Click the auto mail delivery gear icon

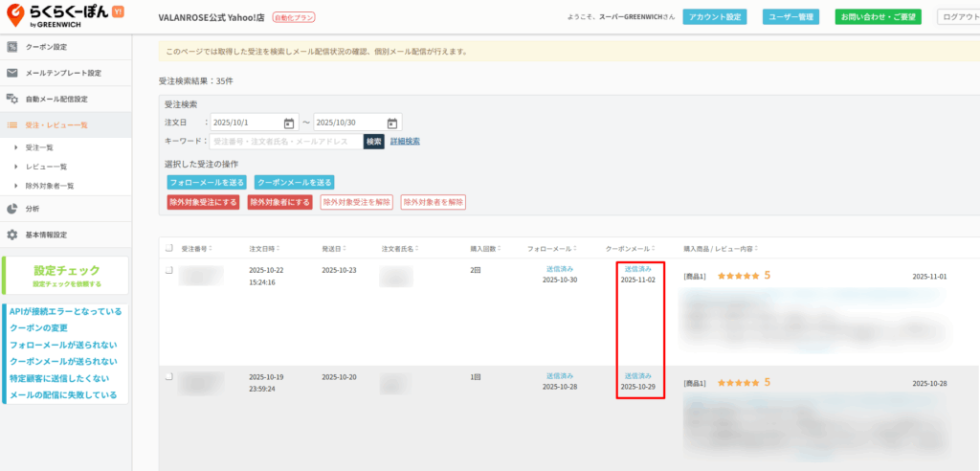[12, 99]
